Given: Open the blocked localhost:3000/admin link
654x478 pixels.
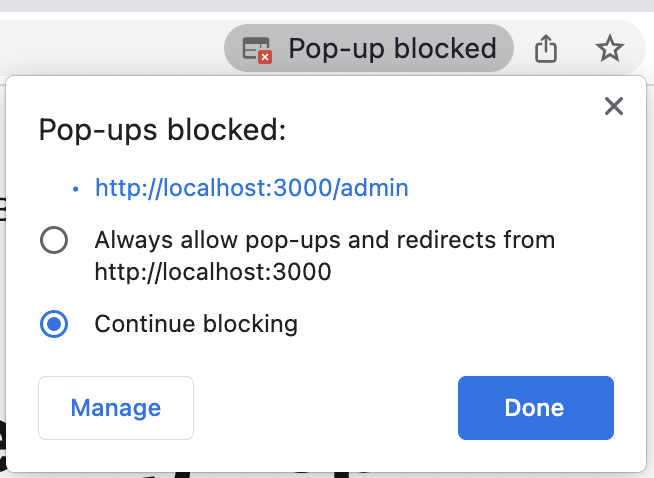Looking at the screenshot, I should click(252, 188).
